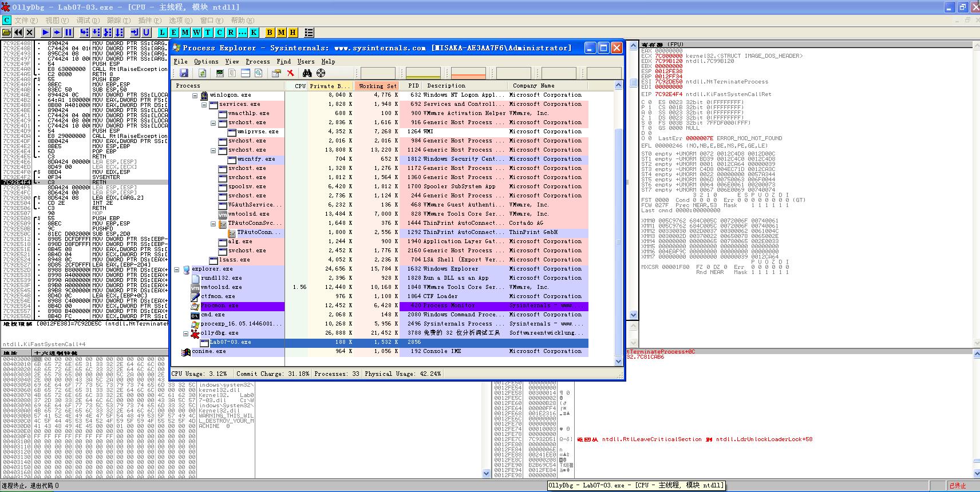Select the conime.exe process row
The width and height of the screenshot is (980, 492).
380,351
